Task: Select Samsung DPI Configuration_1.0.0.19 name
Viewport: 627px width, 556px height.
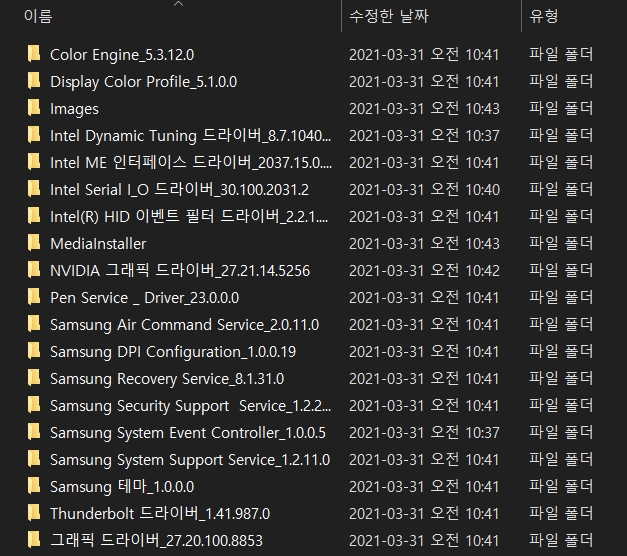Action: click(x=173, y=352)
